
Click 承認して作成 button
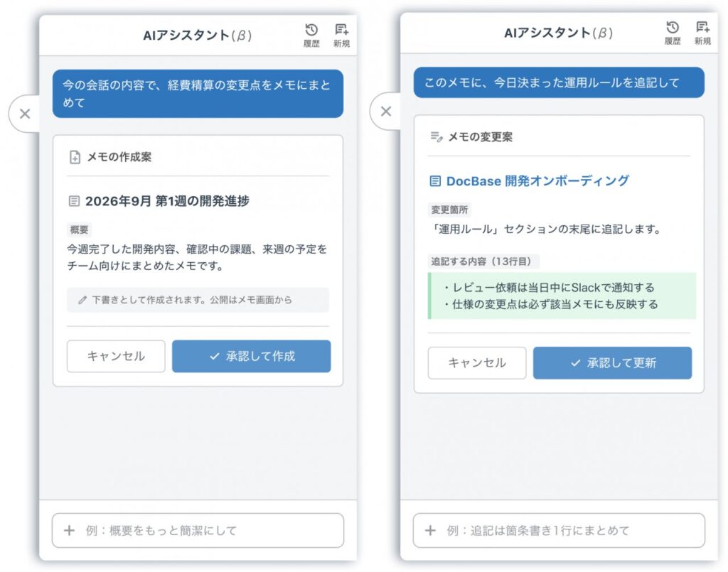click(x=251, y=356)
